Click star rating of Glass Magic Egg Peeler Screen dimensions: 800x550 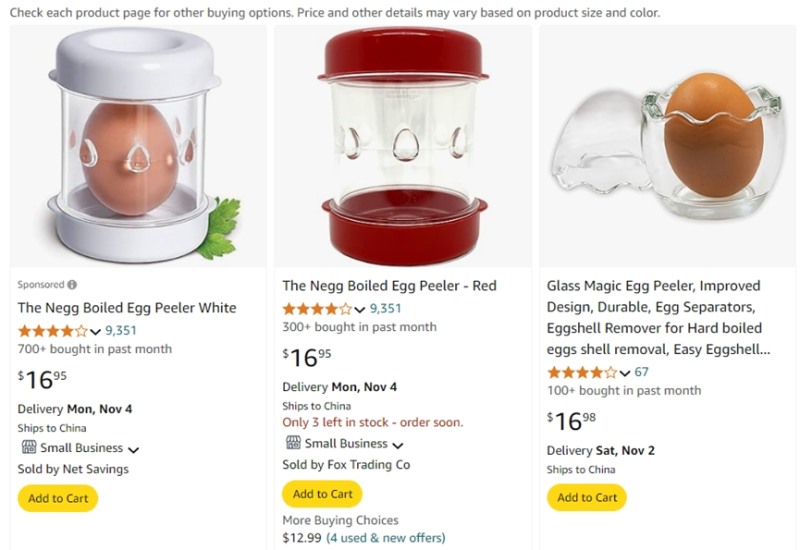[x=581, y=372]
